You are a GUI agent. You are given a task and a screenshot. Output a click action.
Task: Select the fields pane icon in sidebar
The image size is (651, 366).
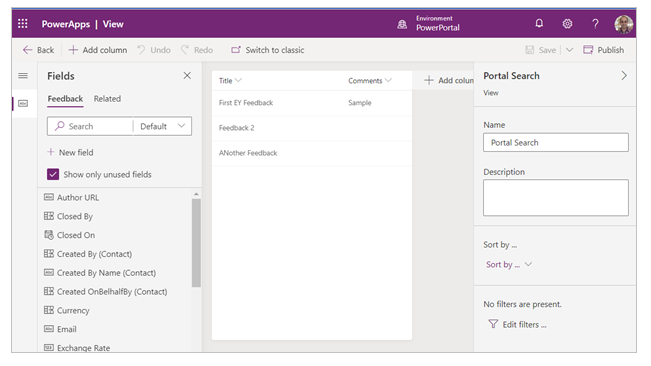tap(23, 103)
